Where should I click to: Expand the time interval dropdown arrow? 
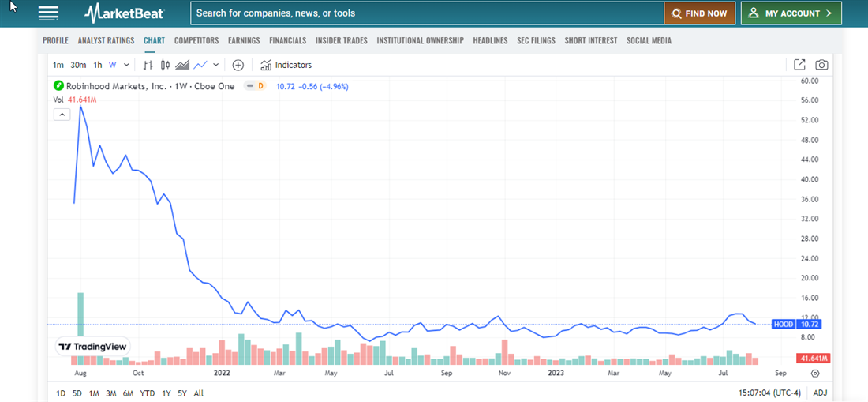click(127, 65)
